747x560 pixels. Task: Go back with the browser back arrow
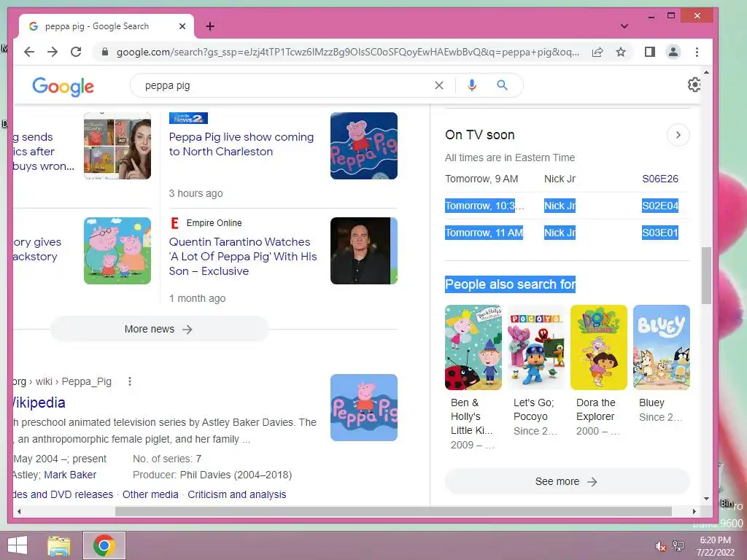coord(29,52)
